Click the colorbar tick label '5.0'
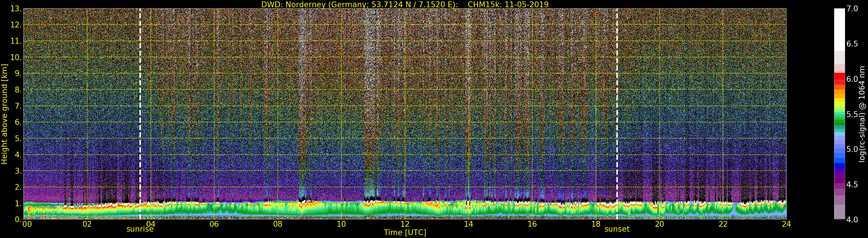The height and width of the screenshot is (238, 868). tap(852, 149)
